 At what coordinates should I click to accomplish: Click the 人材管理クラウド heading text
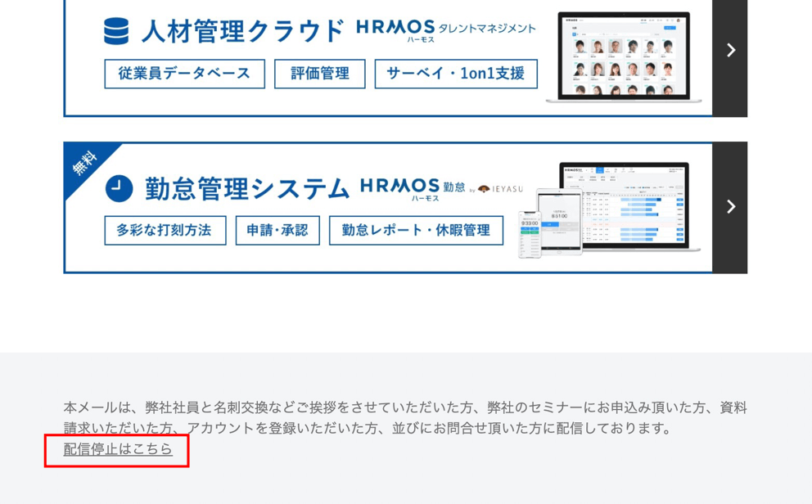click(x=242, y=31)
